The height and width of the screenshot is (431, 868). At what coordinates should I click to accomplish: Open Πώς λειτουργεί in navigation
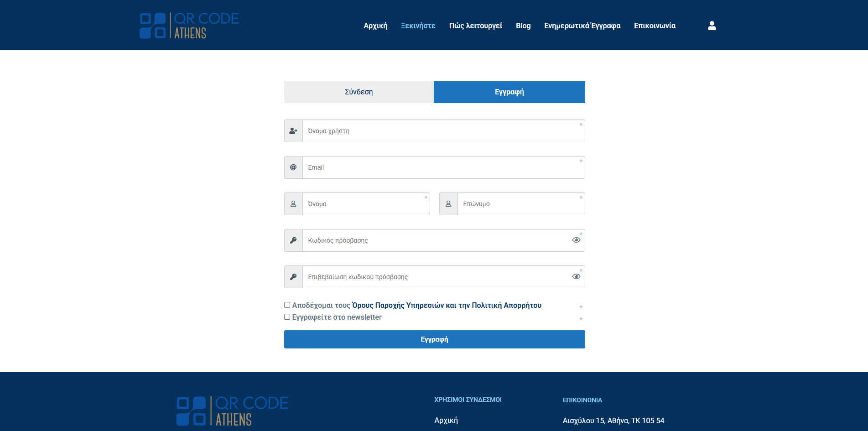pyautogui.click(x=475, y=26)
